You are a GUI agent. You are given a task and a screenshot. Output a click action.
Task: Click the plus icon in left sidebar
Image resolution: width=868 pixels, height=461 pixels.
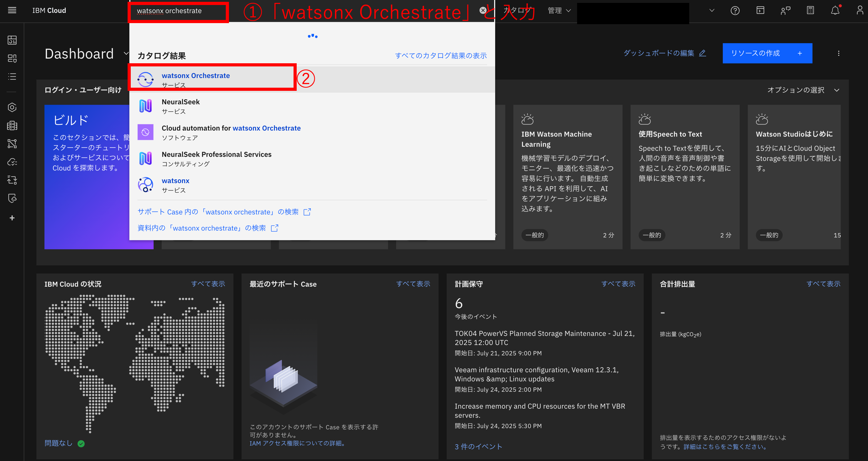tap(12, 218)
